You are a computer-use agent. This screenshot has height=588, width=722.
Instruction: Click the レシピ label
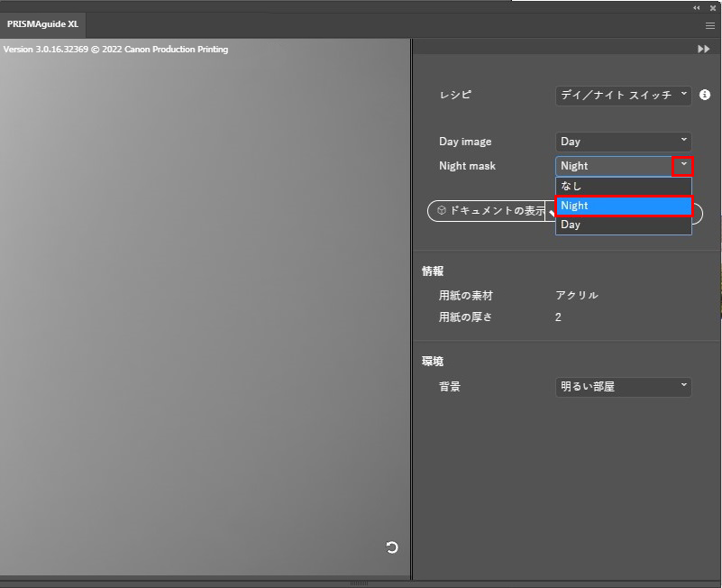pos(455,95)
